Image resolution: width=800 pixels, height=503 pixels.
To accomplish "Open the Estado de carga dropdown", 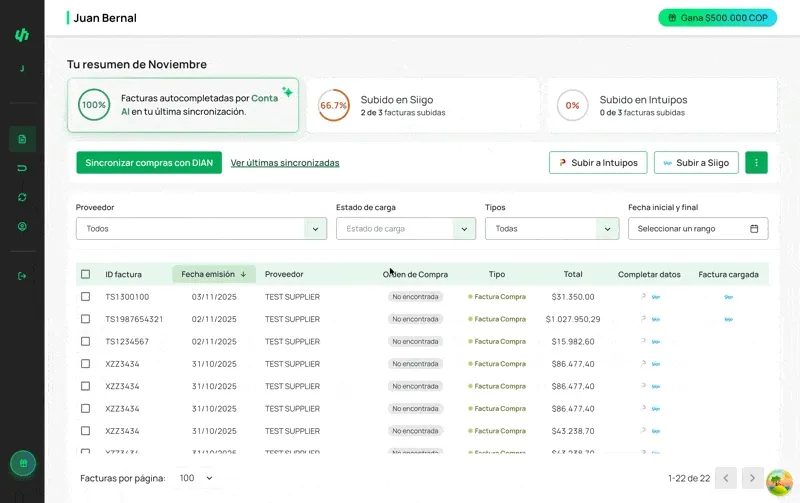I will [x=464, y=229].
